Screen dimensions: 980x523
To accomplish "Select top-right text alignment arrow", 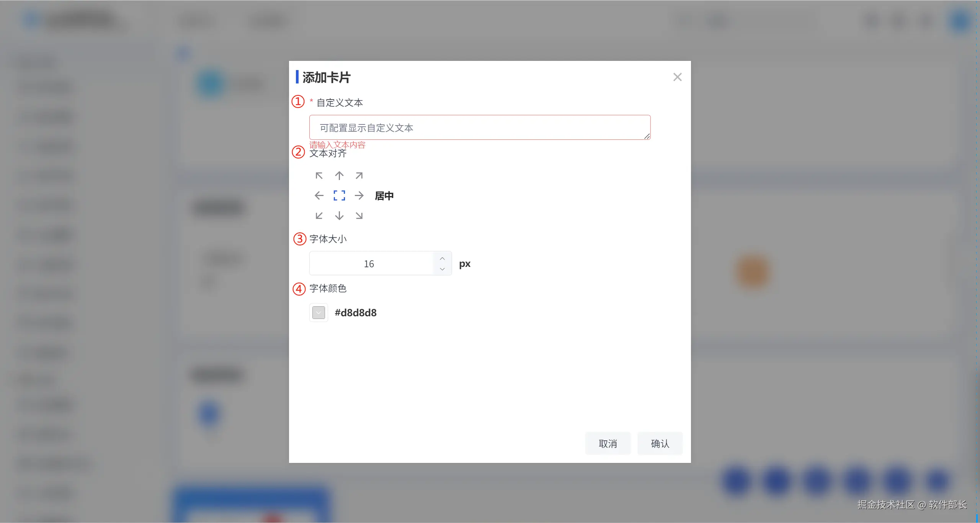I will 359,176.
